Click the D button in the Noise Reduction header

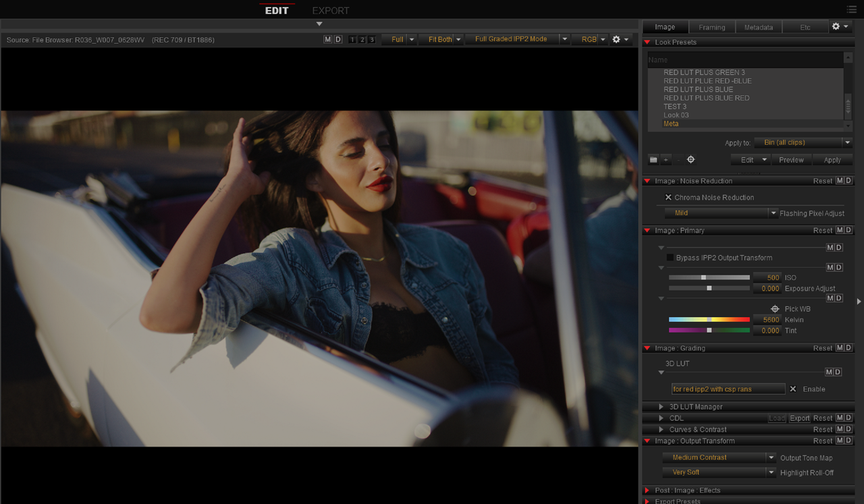[848, 181]
